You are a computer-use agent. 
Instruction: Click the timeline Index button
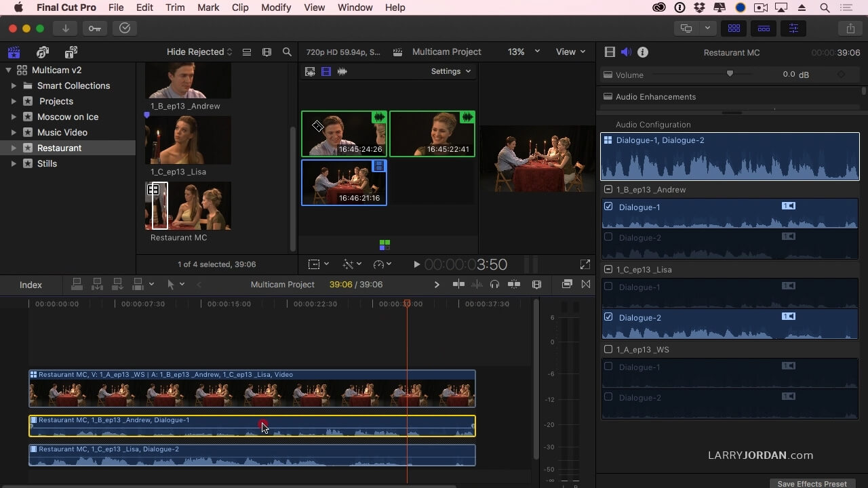tap(31, 285)
